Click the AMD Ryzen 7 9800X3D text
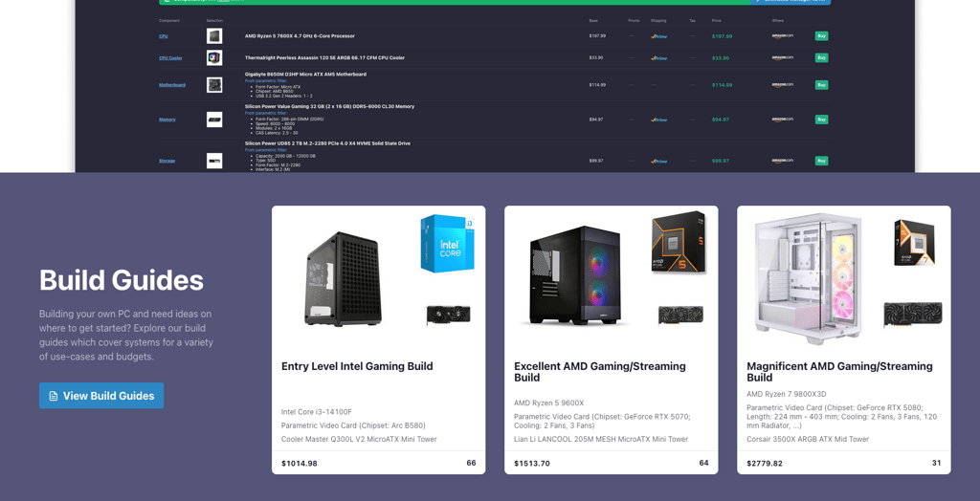 (787, 394)
